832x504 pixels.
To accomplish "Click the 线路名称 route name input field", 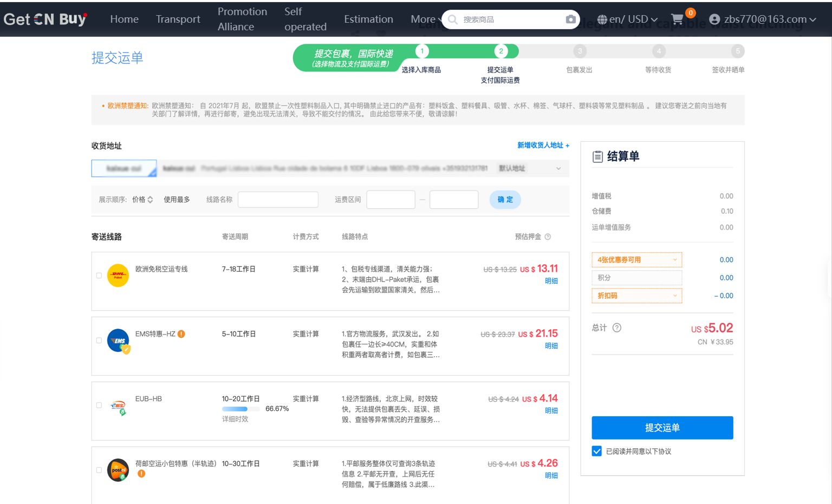I will point(278,200).
